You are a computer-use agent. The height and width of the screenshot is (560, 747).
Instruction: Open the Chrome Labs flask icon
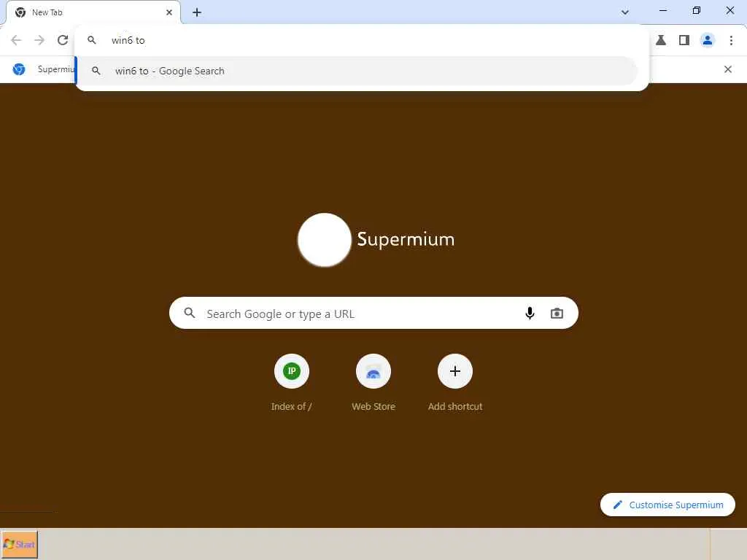[661, 41]
